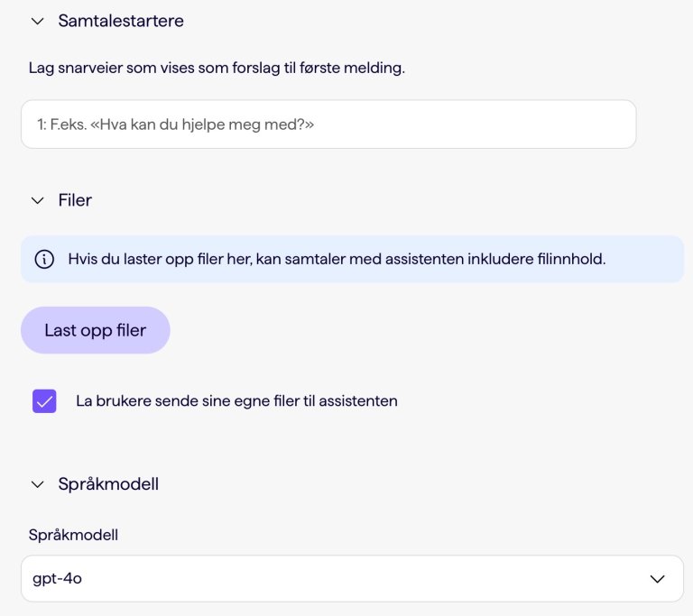Click the 'Hvis du laster opp filer' info text
Viewport: 693px width, 616px height.
point(336,259)
